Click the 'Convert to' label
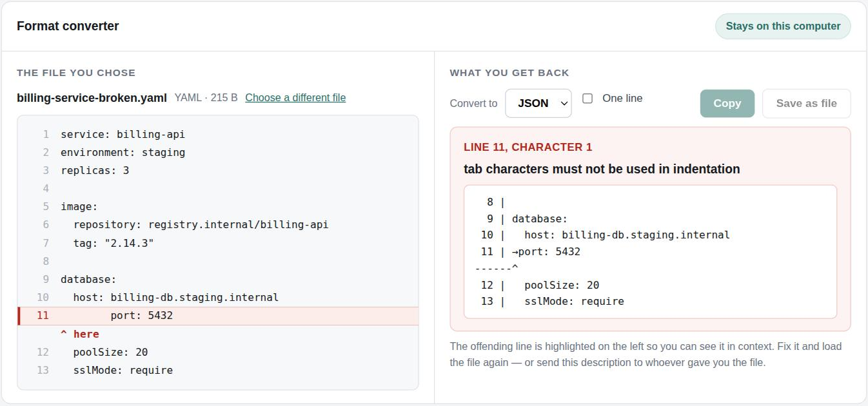Screen dimensions: 868x406 [473, 103]
